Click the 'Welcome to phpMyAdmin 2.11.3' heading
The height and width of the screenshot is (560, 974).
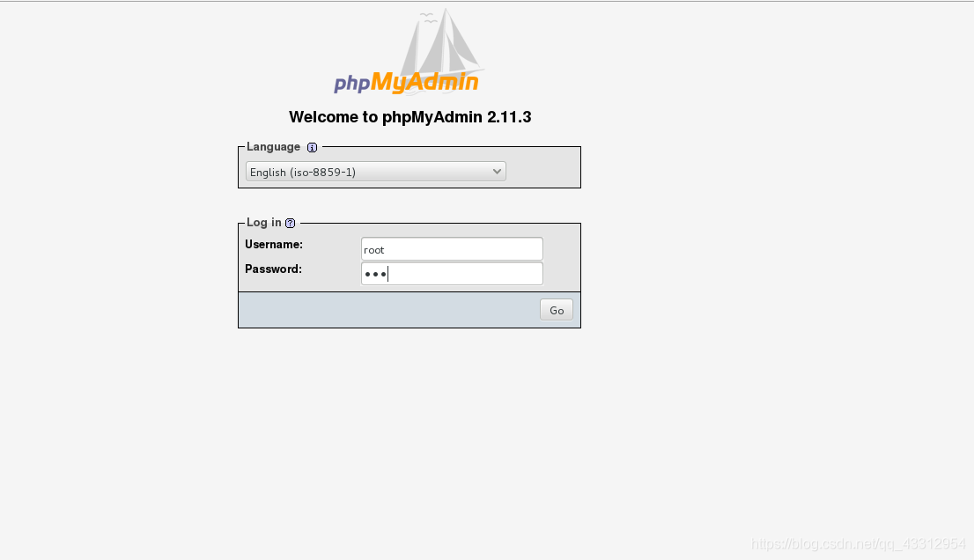[410, 117]
